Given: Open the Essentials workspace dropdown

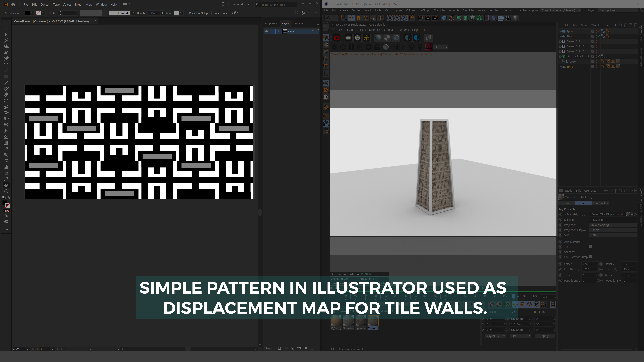Looking at the screenshot, I should pos(240,4).
